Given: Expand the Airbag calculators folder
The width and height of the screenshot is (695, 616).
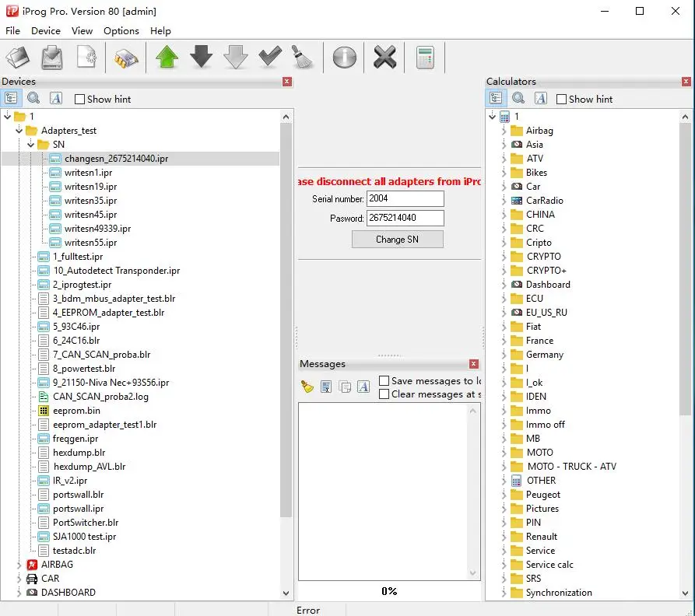Looking at the screenshot, I should (x=504, y=131).
